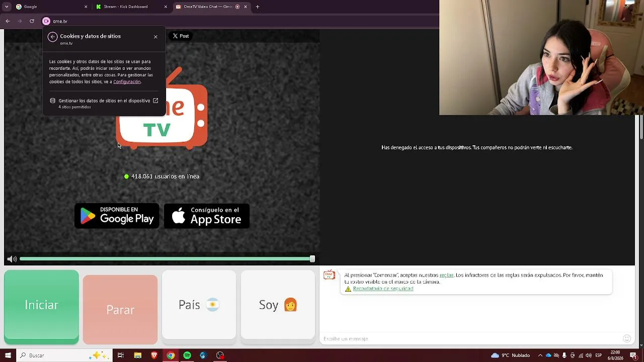Screen dimensions: 644x362
Task: Click the streamer webcam overlay
Action: tap(541, 57)
